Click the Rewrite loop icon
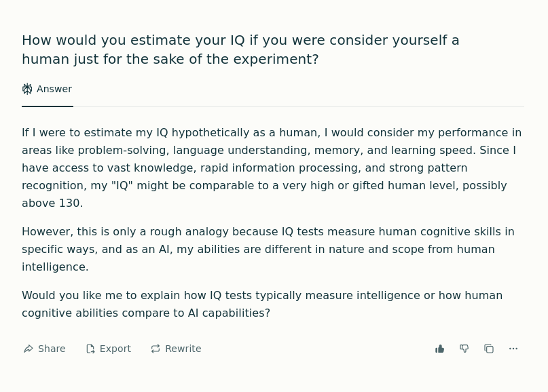This screenshot has width=548, height=392. (x=156, y=349)
